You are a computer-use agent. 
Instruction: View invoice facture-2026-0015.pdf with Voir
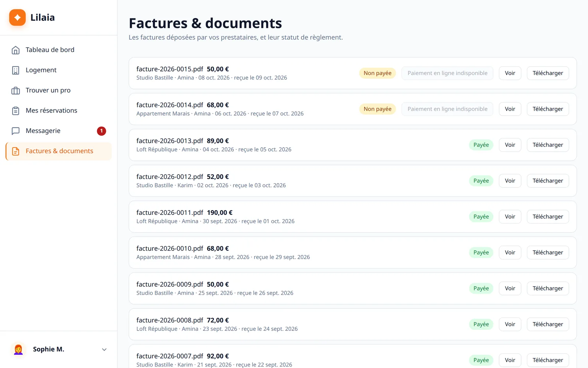tap(510, 73)
